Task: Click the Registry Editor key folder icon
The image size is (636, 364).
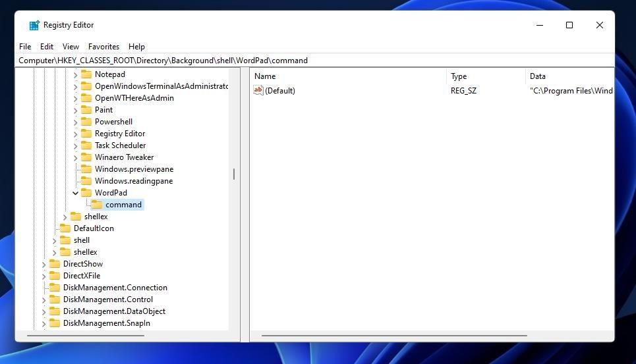Action: point(86,133)
